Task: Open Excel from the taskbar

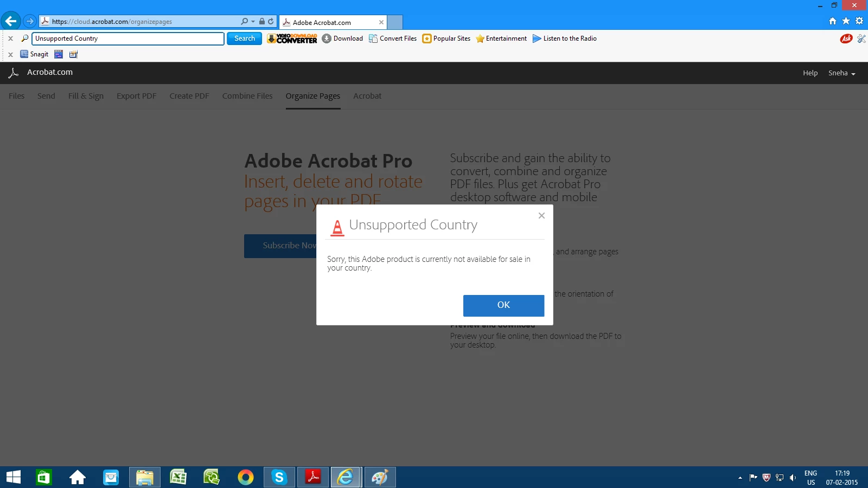Action: coord(178,477)
